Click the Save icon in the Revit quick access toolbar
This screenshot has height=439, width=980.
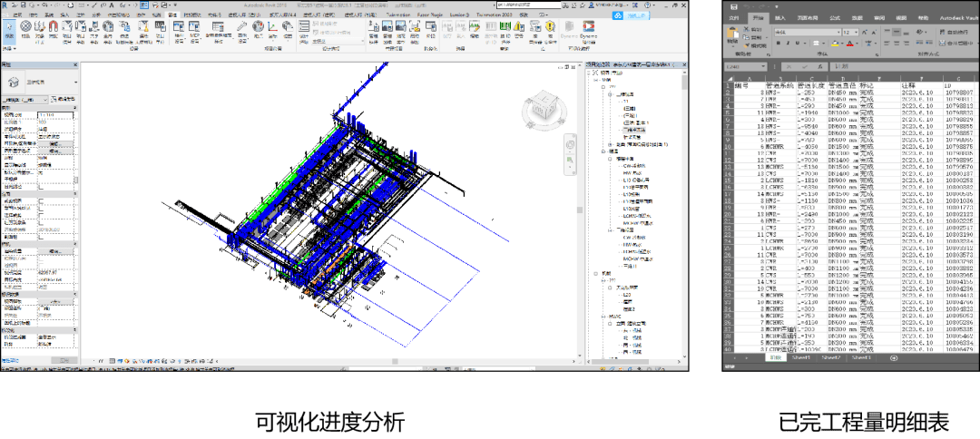pyautogui.click(x=23, y=5)
